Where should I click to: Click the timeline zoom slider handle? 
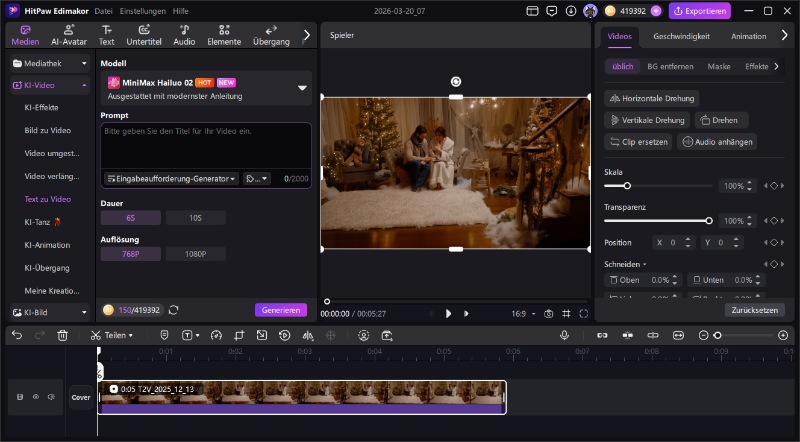click(717, 335)
